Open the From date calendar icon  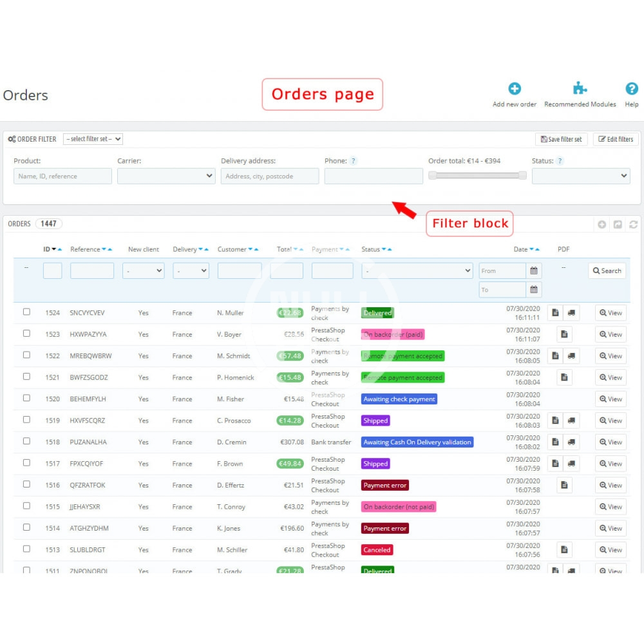[x=534, y=271]
